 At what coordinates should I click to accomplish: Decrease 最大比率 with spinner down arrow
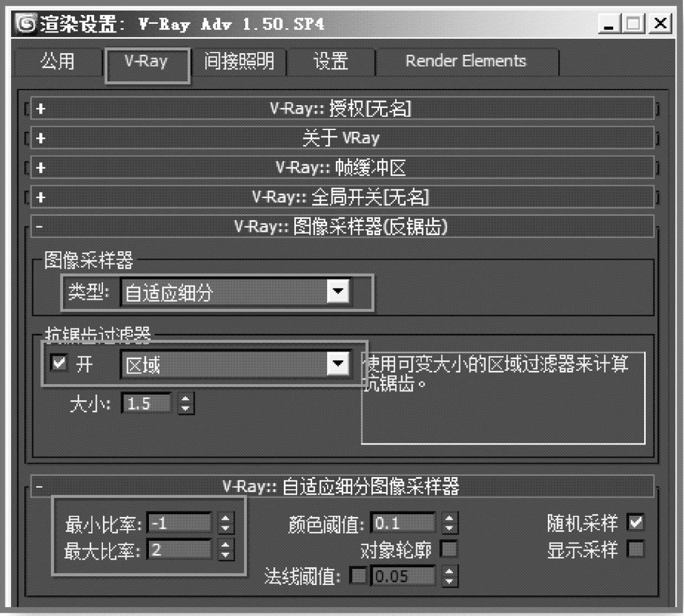click(x=225, y=555)
